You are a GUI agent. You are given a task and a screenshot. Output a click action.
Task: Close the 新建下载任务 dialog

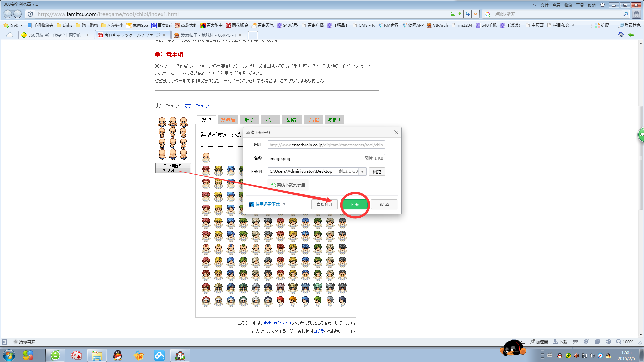(396, 132)
